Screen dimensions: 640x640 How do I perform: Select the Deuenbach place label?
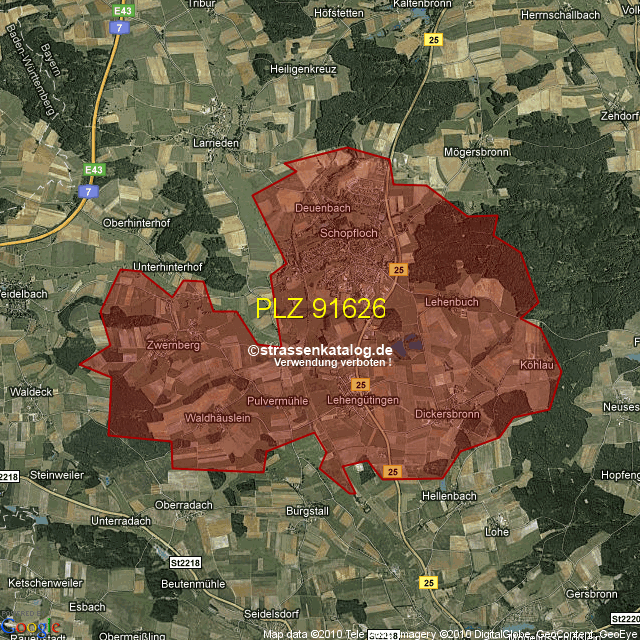tap(322, 208)
